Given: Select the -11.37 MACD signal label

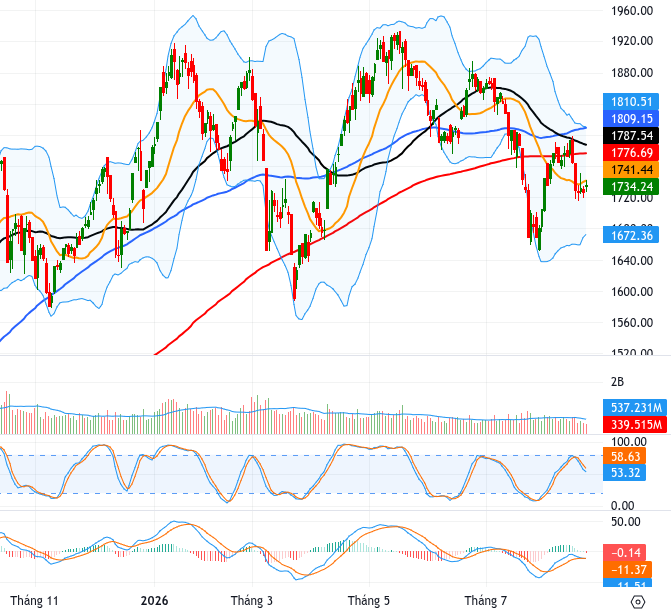Looking at the screenshot, I should (627, 570).
